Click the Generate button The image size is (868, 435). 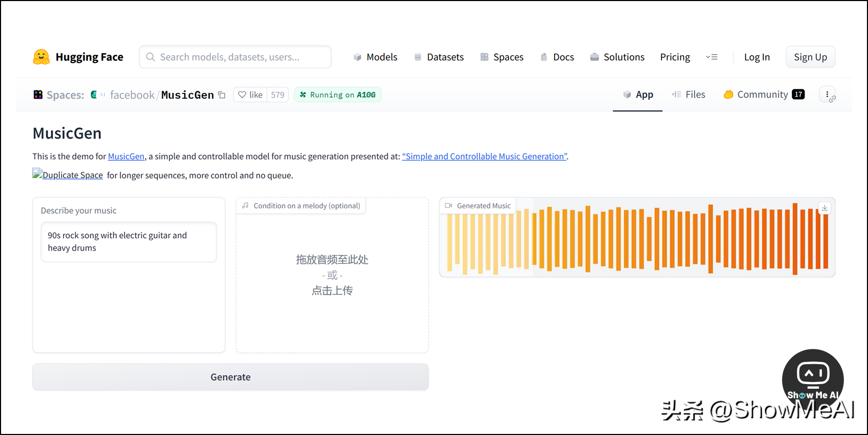tap(231, 377)
